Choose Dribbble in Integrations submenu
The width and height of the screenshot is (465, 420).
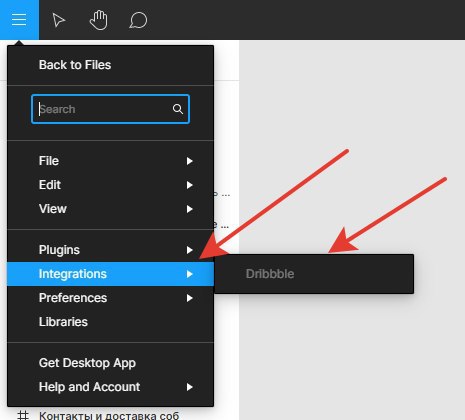[x=314, y=274]
